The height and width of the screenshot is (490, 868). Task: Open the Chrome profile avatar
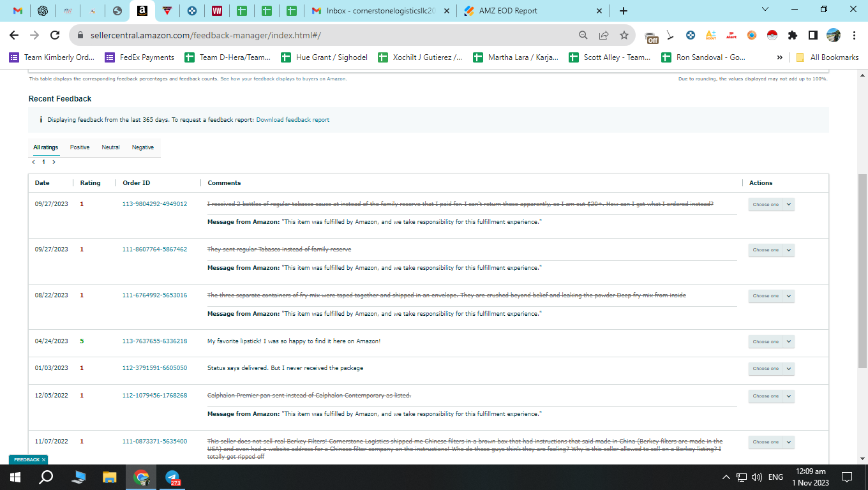(834, 35)
